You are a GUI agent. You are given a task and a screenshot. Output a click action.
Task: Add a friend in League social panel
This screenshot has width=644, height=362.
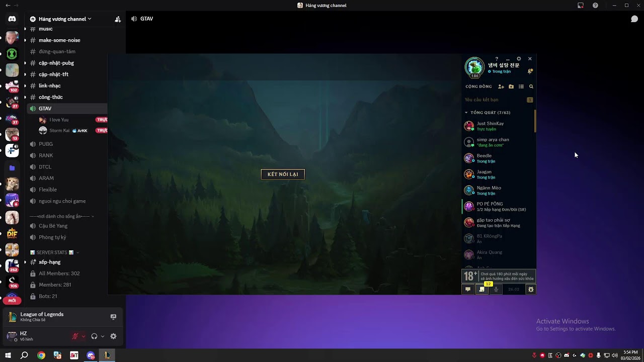click(501, 86)
